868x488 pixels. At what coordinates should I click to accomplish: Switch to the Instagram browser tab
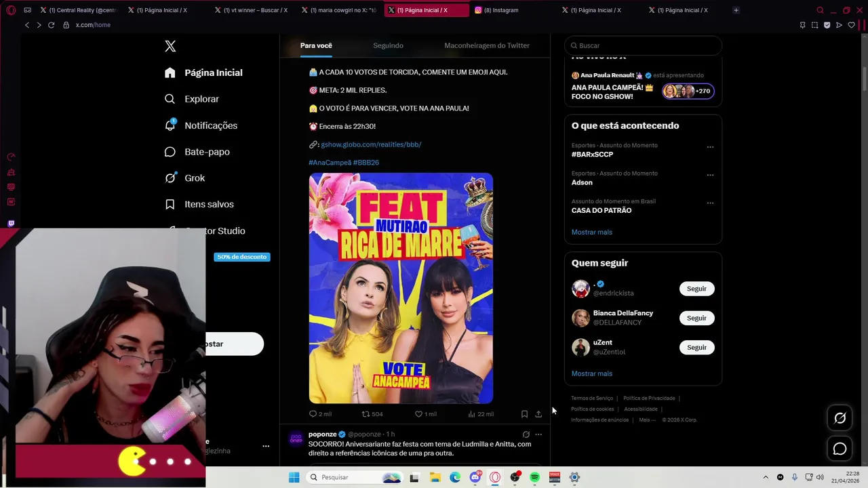point(512,10)
